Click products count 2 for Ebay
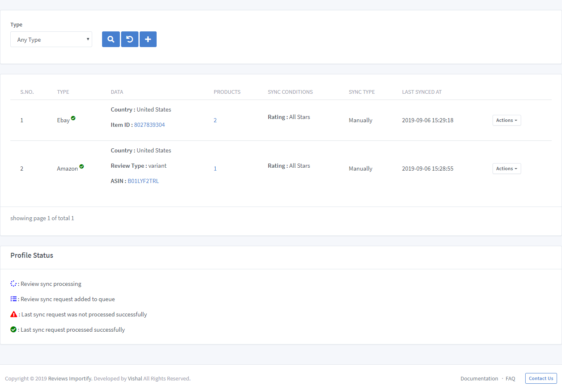 click(215, 120)
